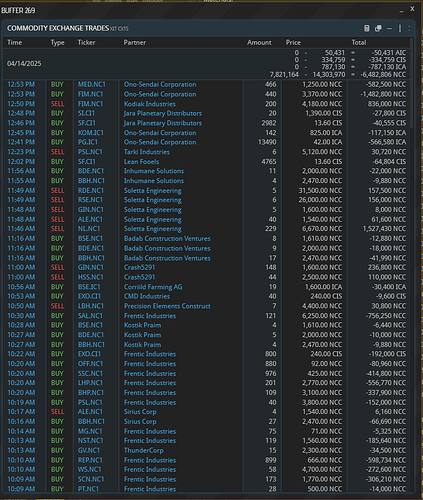Image resolution: width=423 pixels, height=500 pixels.
Task: Click the duplicate-buffer icon in the tile header
Action: pyautogui.click(x=378, y=29)
